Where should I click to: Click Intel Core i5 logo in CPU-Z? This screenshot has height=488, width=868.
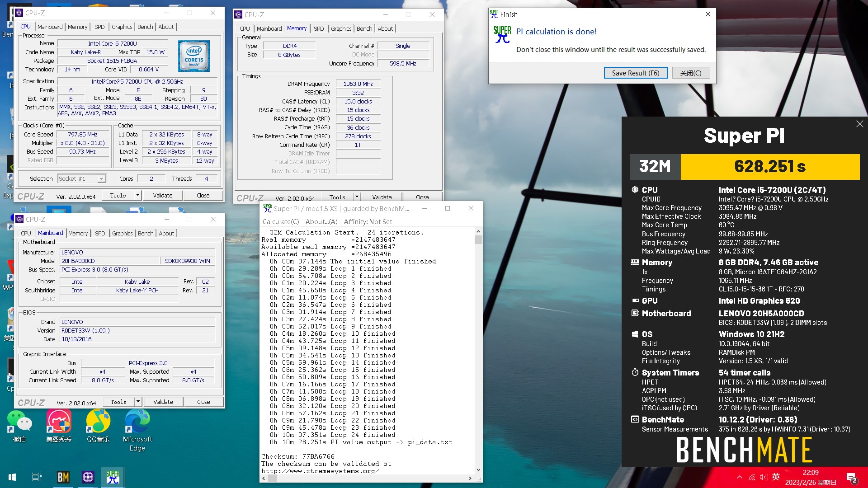[194, 56]
